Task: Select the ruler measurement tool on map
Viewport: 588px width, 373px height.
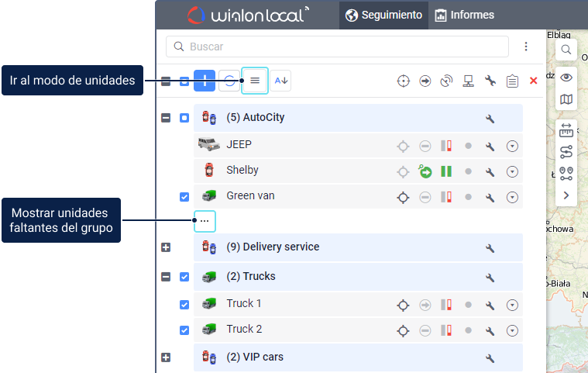Action: click(566, 130)
